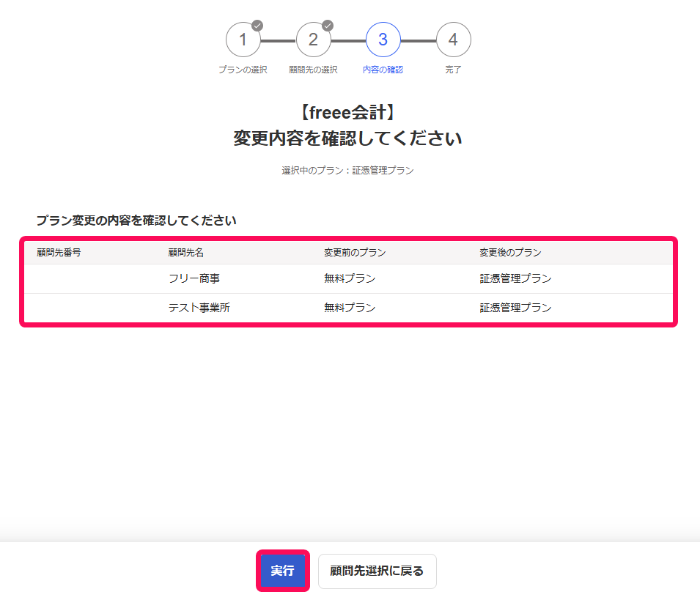Click the 顧問先の選択 step label
This screenshot has width=700, height=600.
pos(314,70)
